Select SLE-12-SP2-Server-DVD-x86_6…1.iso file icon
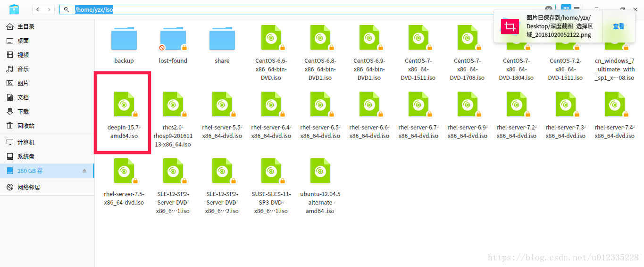Viewport: 644px width, 267px height. point(173,171)
